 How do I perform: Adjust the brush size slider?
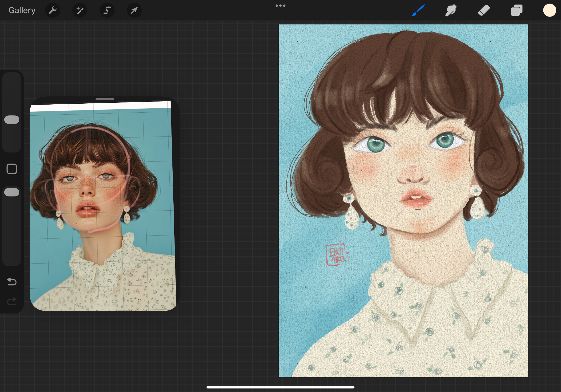click(12, 120)
